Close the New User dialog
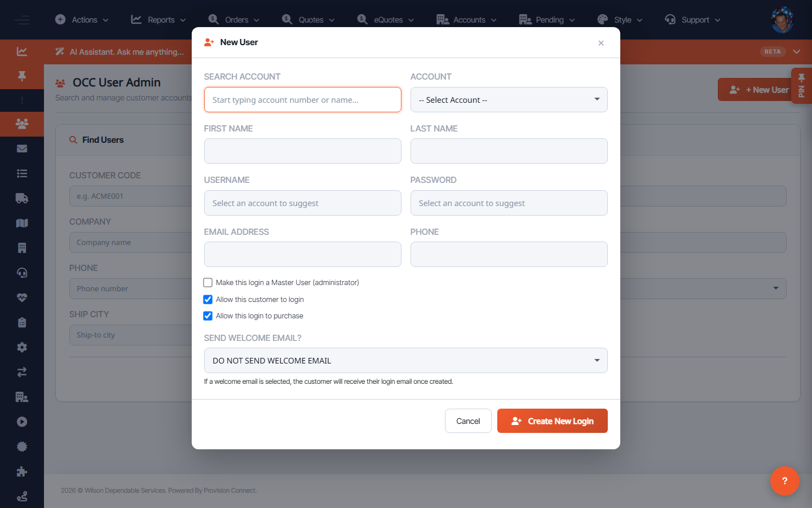 [x=601, y=43]
